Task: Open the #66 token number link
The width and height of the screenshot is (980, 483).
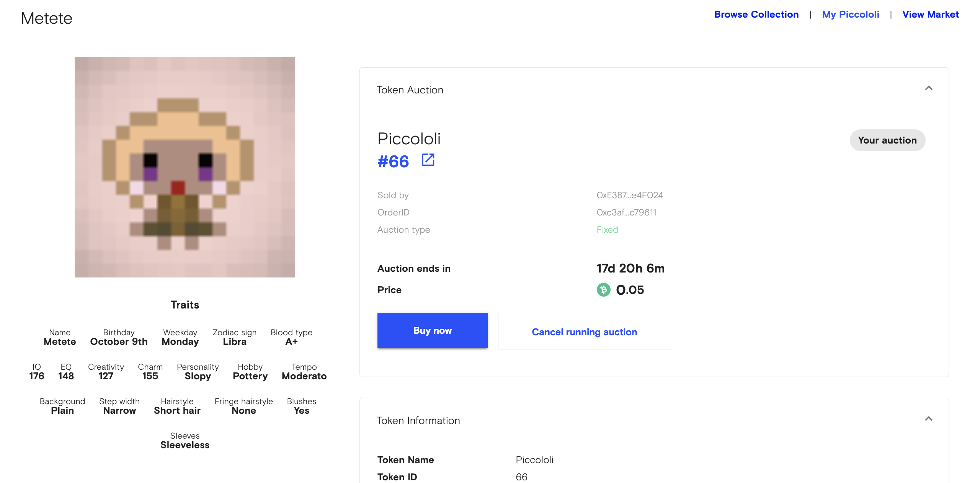Action: point(393,162)
